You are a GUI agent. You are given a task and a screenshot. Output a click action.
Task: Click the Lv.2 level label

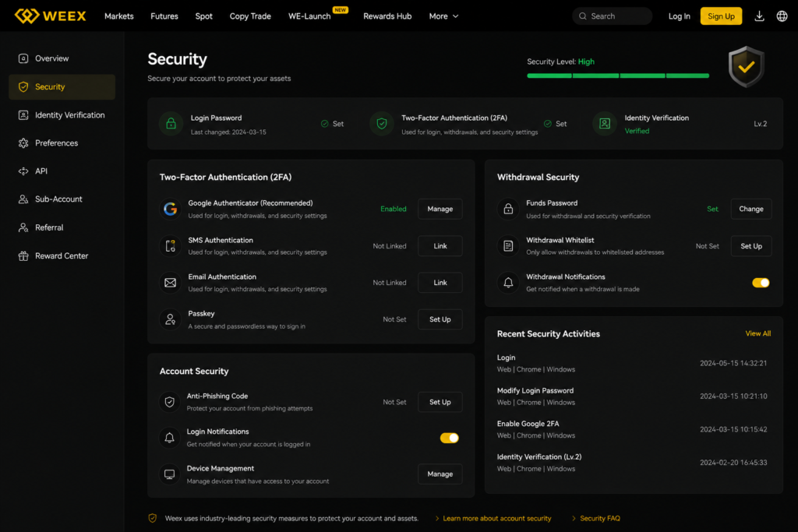coord(760,124)
